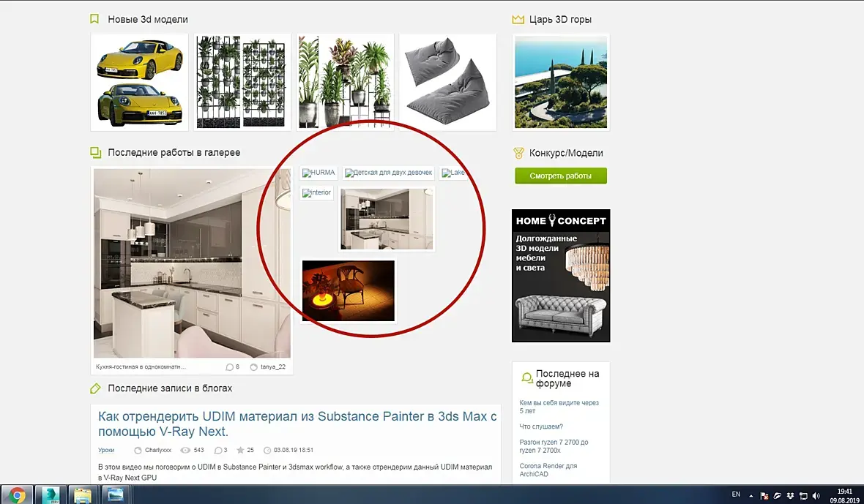Open the interior gallery item
Screen dimensions: 864x504
click(317, 192)
